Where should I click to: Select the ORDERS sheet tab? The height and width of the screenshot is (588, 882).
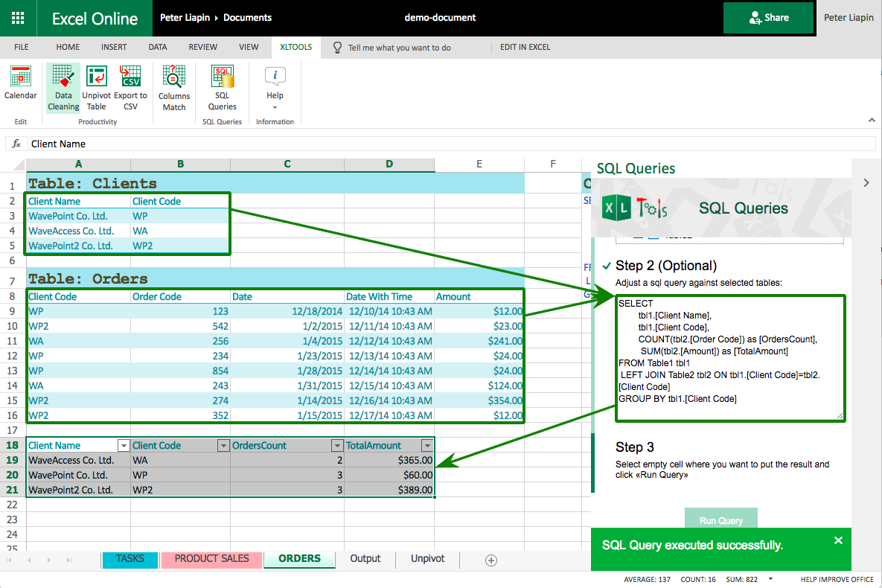[x=299, y=559]
